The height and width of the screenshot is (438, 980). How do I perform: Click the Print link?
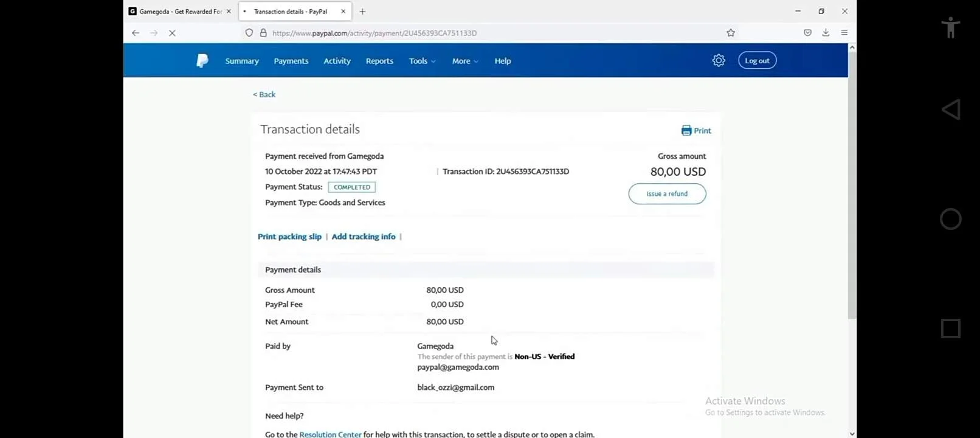point(702,130)
